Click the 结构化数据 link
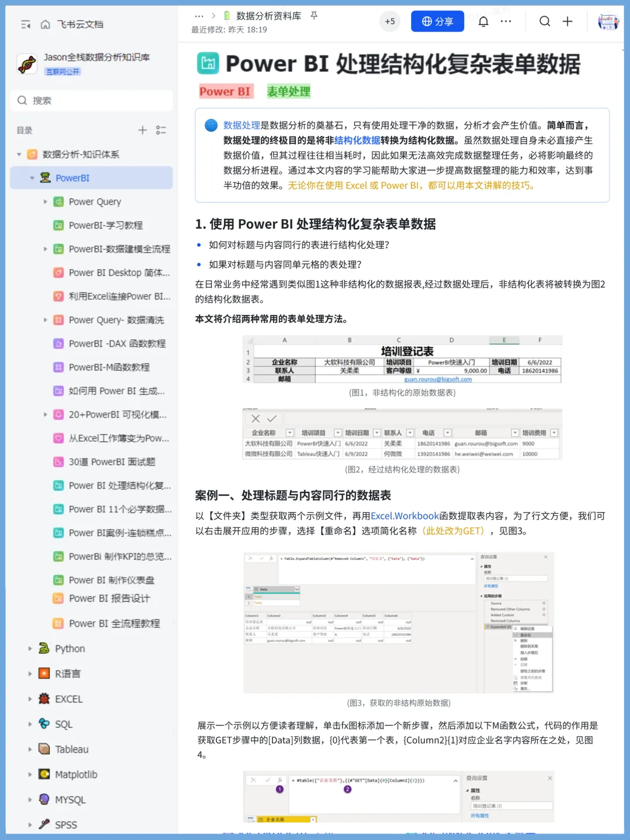Image resolution: width=630 pixels, height=840 pixels. pos(357,141)
